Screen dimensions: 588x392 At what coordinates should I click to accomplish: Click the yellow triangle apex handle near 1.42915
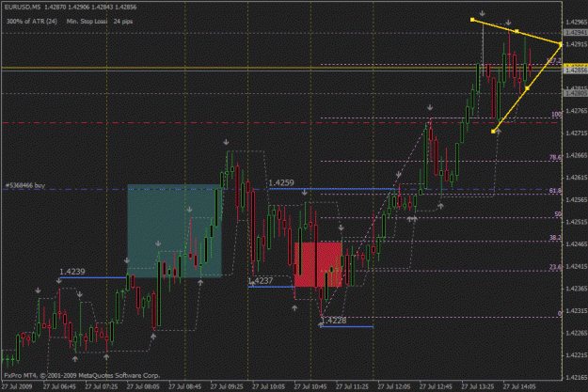[561, 44]
